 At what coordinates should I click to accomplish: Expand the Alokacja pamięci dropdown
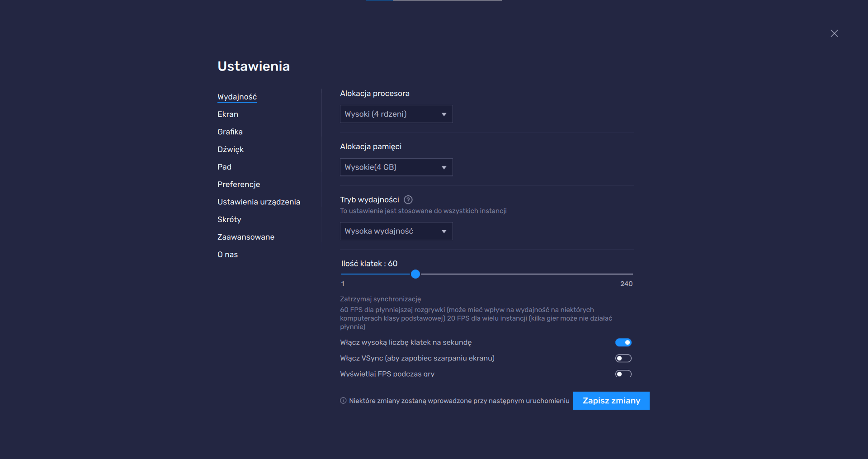point(396,167)
